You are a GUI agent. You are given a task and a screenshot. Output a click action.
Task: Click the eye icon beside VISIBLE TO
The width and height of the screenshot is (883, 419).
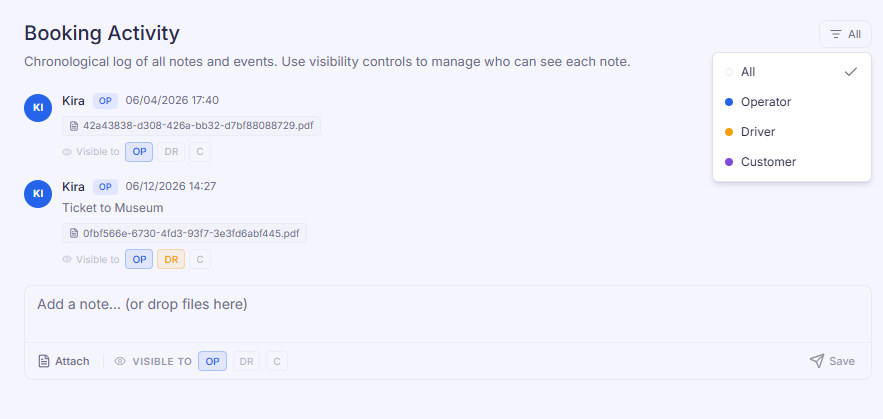(120, 361)
